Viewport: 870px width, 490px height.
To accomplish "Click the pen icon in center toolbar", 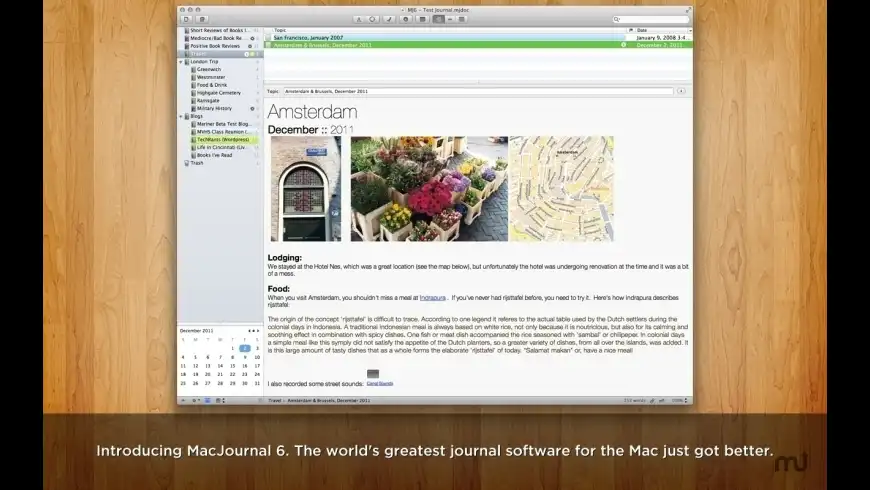I will (x=389, y=19).
